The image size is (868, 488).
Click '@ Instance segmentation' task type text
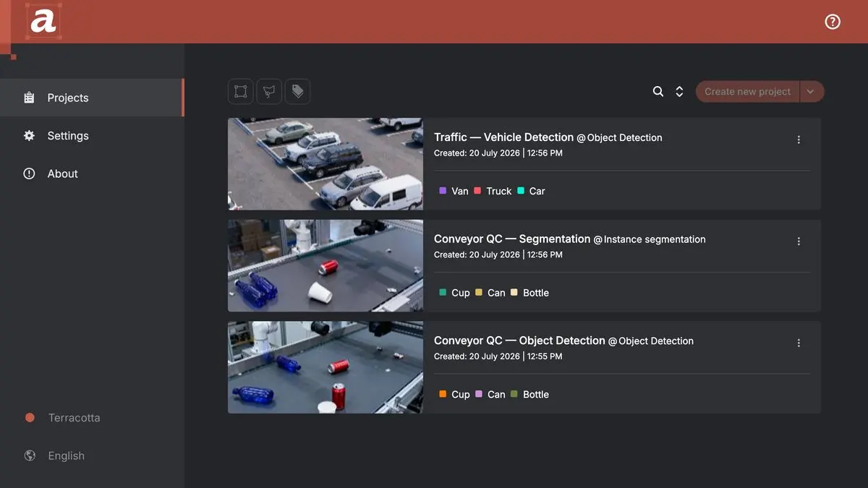click(650, 239)
